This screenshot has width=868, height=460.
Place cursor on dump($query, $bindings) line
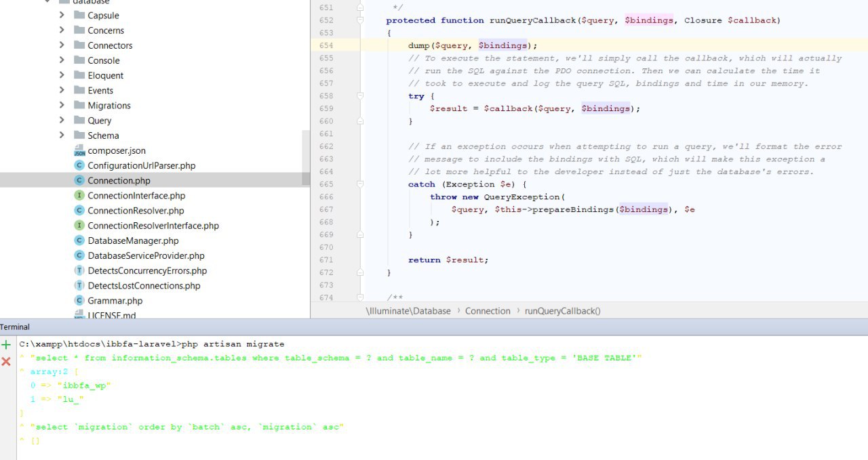473,45
